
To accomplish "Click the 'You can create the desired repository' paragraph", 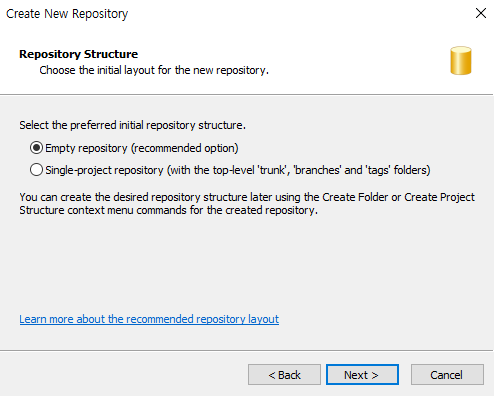I will click(x=247, y=204).
